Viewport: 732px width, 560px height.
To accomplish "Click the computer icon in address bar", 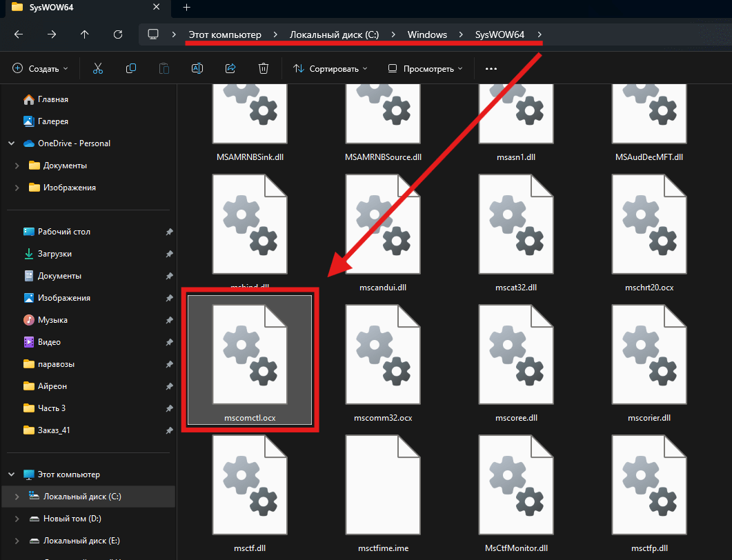I will [153, 34].
